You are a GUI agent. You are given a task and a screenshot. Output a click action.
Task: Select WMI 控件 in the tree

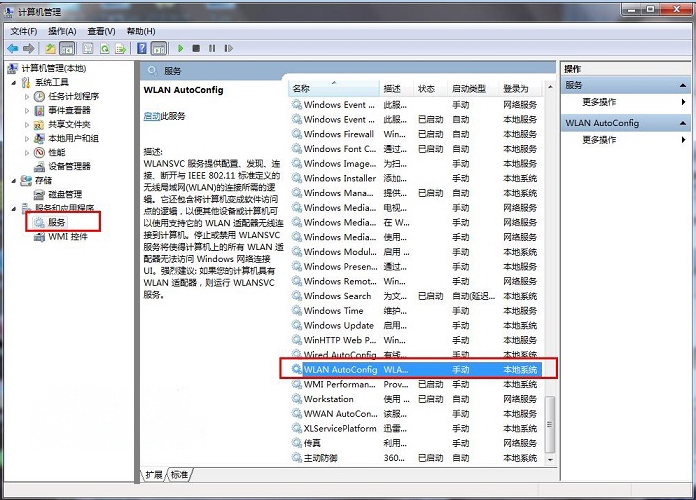tap(61, 237)
